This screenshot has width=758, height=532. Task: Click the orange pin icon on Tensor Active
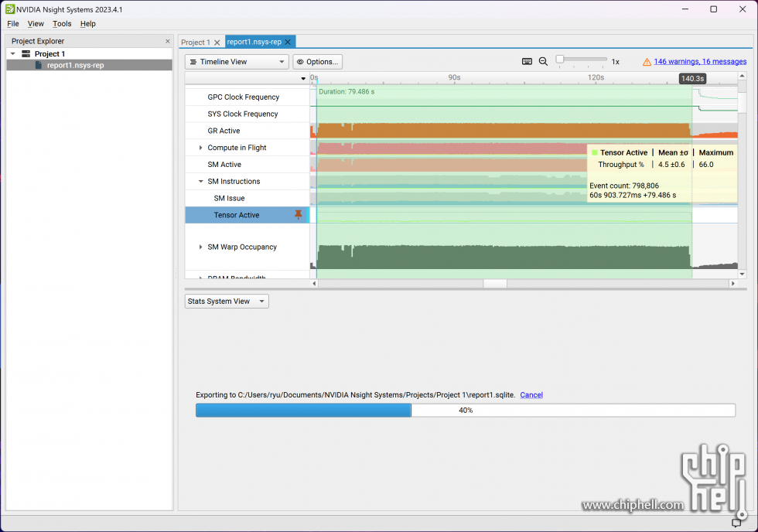coord(299,214)
